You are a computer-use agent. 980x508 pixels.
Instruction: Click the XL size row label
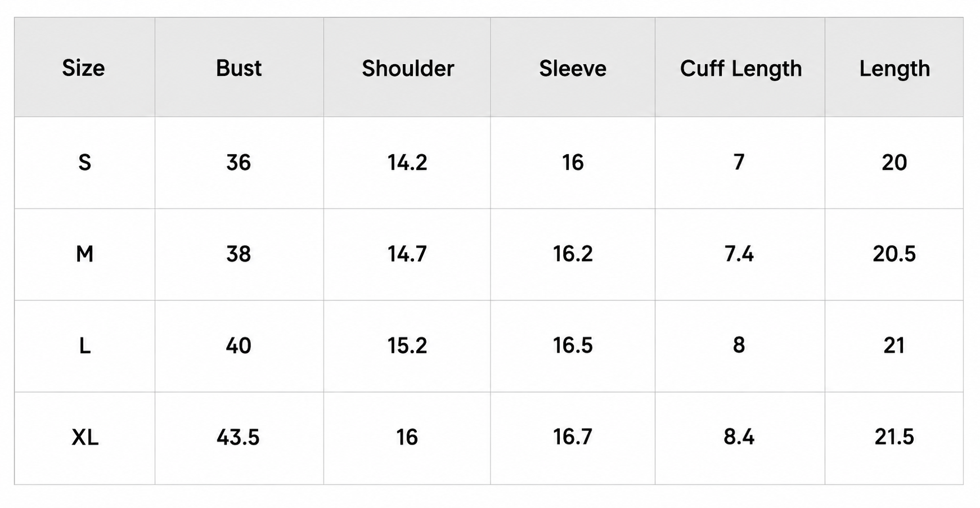point(84,437)
